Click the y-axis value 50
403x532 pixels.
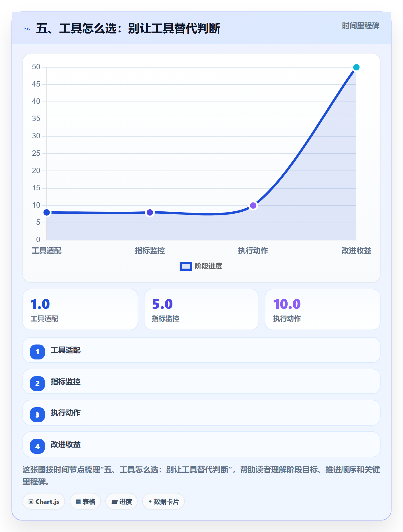pos(36,67)
